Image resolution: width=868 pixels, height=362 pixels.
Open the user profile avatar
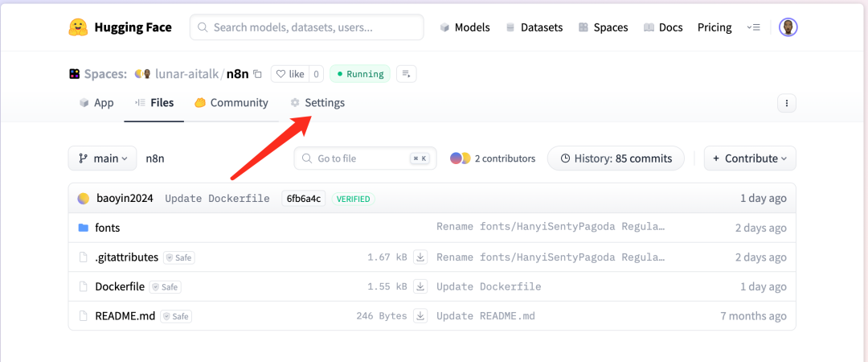788,27
